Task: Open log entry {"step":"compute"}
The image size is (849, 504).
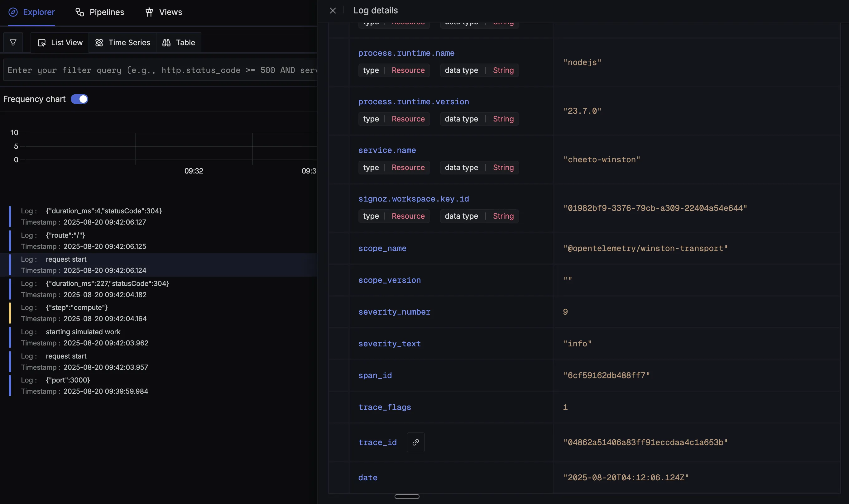Action: [159, 313]
